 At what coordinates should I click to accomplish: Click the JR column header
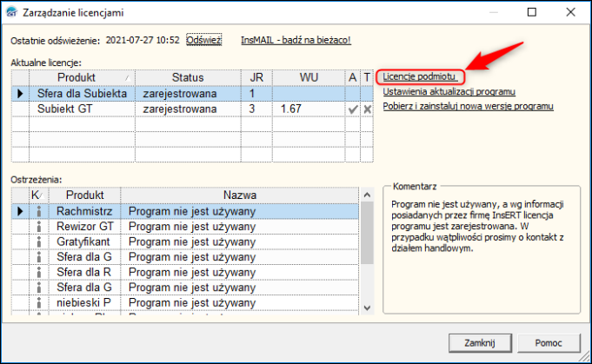point(256,77)
